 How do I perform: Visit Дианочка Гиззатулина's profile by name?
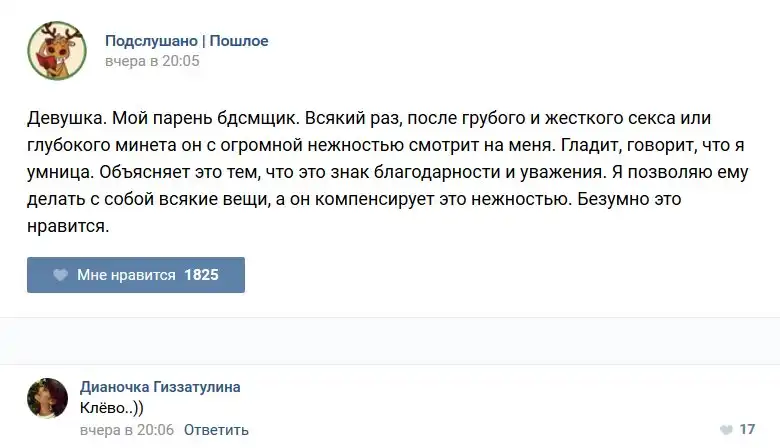click(160, 387)
